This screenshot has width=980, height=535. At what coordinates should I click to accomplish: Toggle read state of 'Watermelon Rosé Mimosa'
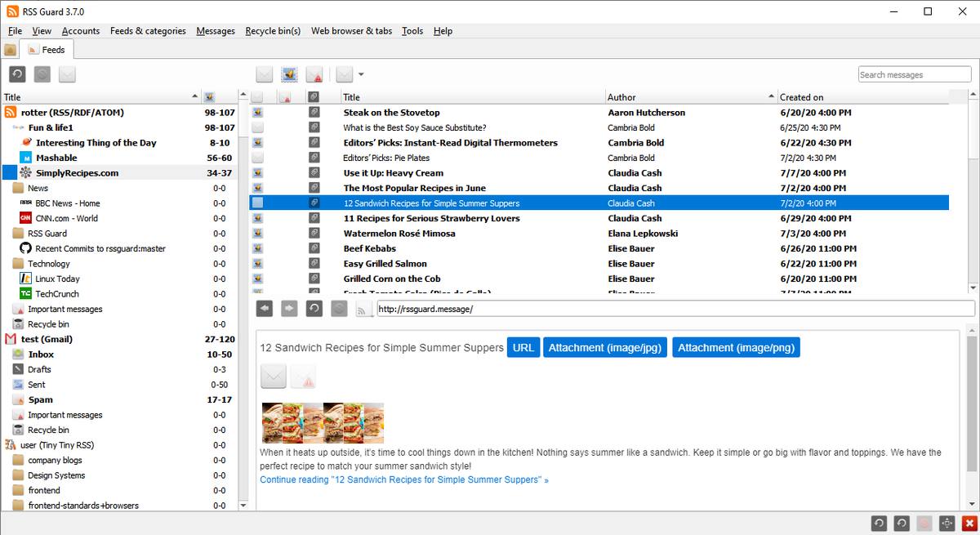pos(257,234)
